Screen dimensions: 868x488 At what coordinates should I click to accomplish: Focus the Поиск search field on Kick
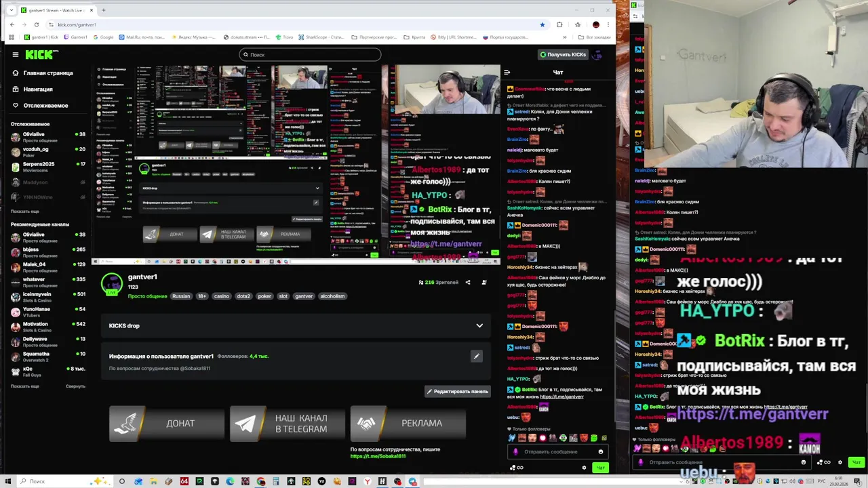click(310, 54)
